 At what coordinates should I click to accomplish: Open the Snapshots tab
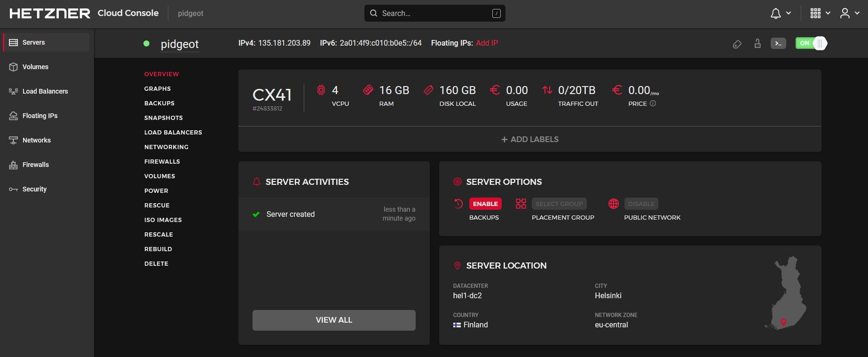164,118
